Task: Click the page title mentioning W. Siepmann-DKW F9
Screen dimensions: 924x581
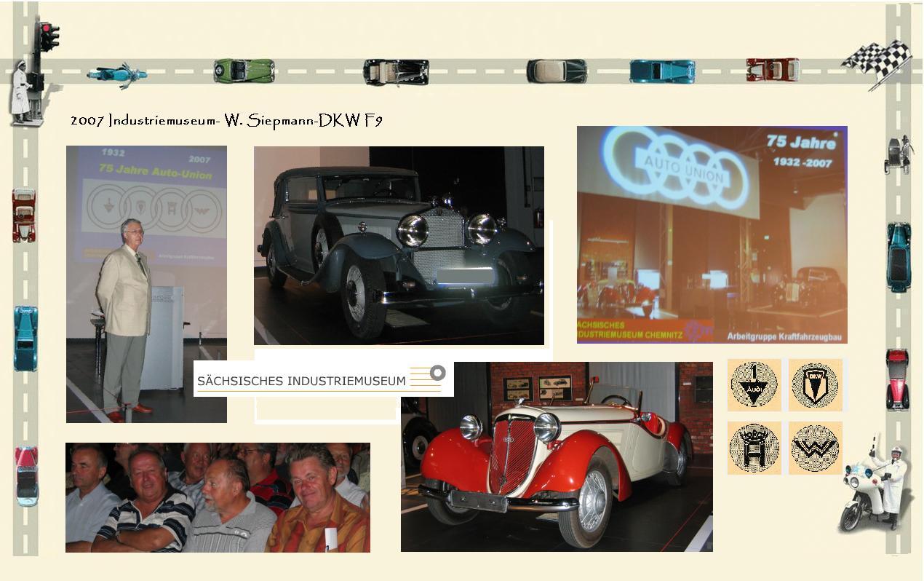Action: tap(226, 121)
